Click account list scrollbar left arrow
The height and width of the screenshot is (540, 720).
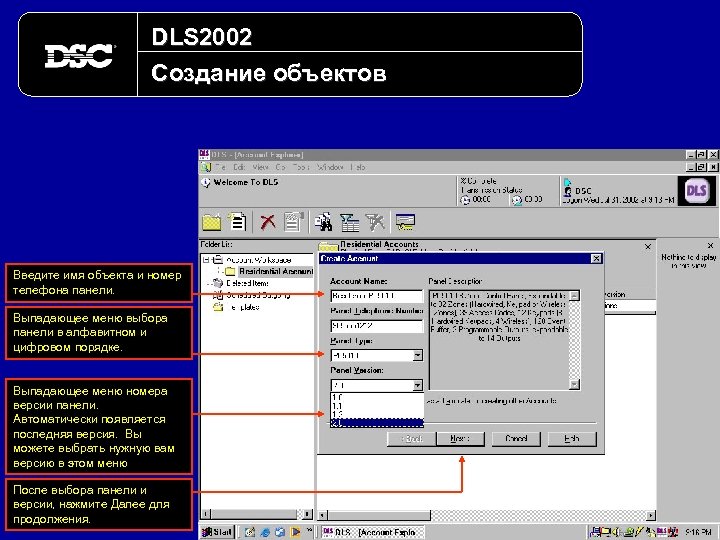(x=322, y=515)
